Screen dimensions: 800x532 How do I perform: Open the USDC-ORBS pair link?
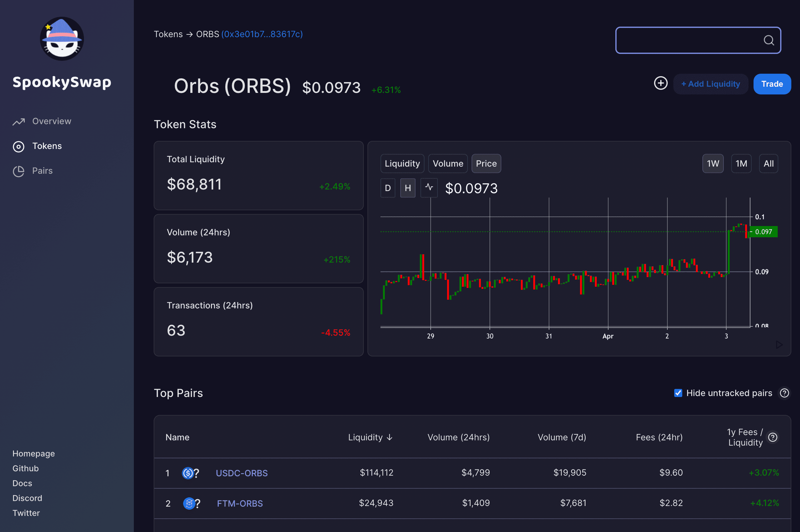(242, 473)
